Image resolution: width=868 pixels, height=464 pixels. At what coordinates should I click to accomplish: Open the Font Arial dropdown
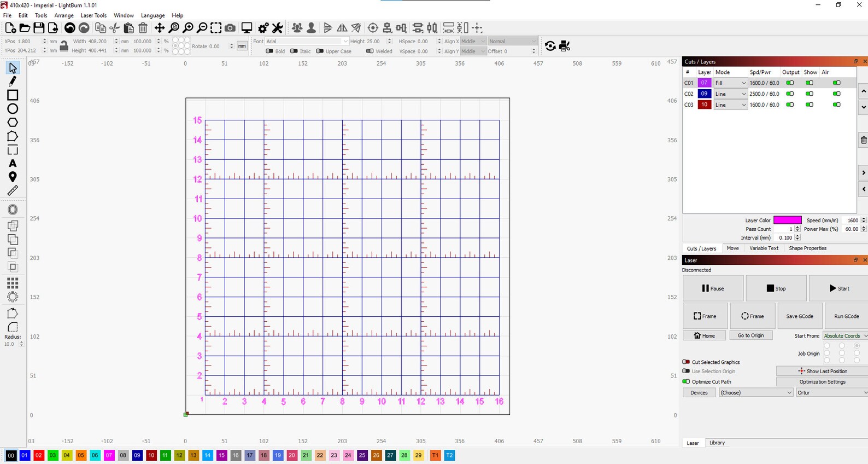(x=307, y=42)
